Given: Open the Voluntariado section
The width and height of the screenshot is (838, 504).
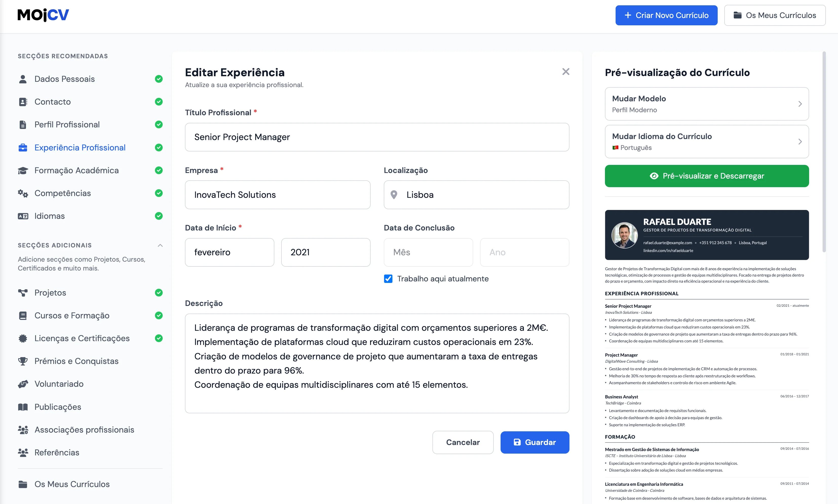Looking at the screenshot, I should 59,384.
